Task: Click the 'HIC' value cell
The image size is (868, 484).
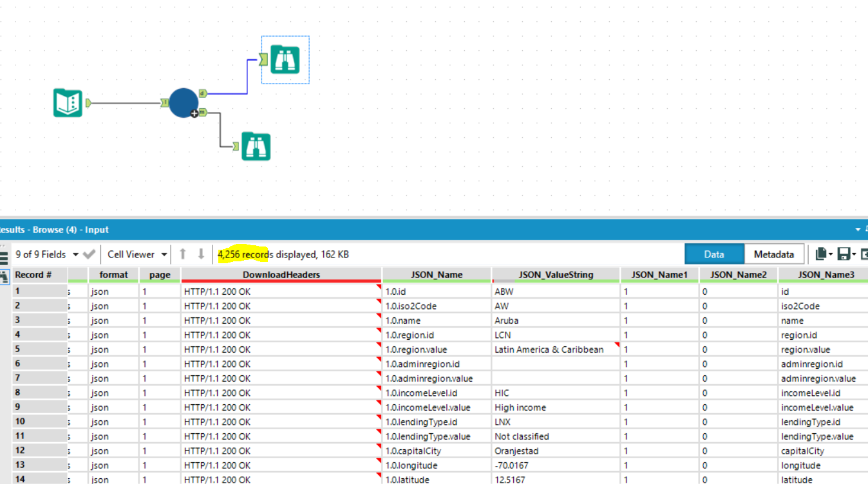Action: point(556,393)
